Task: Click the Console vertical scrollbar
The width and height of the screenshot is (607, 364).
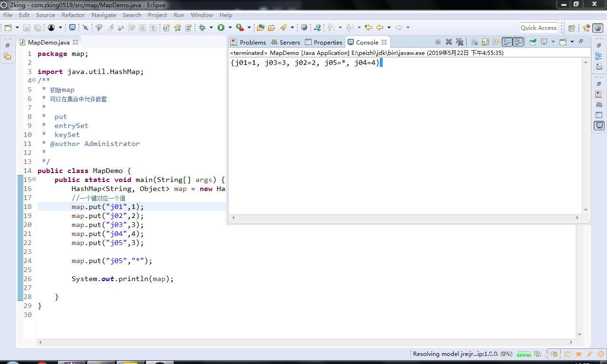Action: 586,135
